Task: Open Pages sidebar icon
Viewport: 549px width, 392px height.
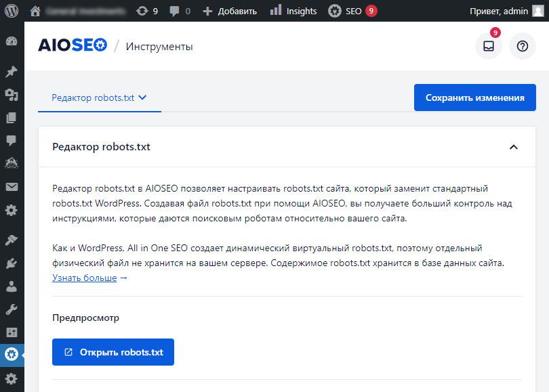Action: pos(12,118)
